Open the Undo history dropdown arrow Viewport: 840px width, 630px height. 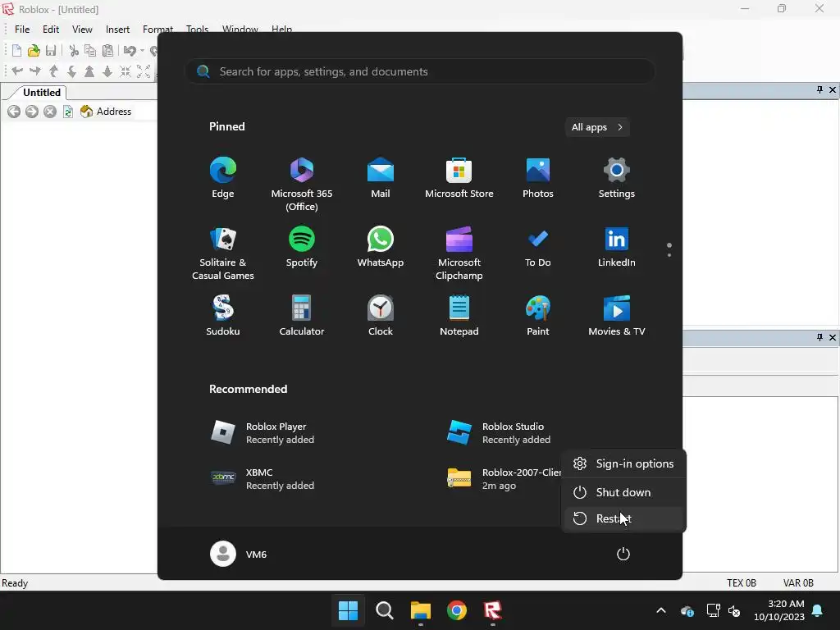pos(142,51)
